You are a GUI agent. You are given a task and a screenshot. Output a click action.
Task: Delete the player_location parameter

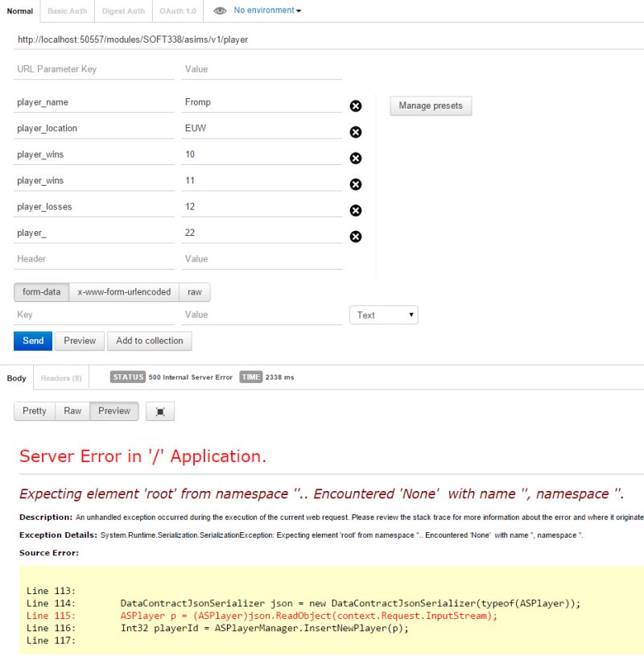pos(355,131)
